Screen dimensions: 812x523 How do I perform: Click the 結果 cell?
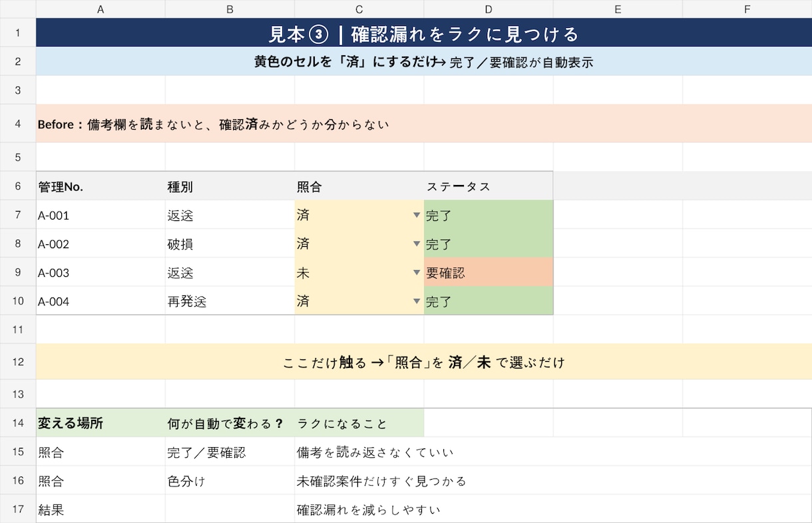coord(101,510)
